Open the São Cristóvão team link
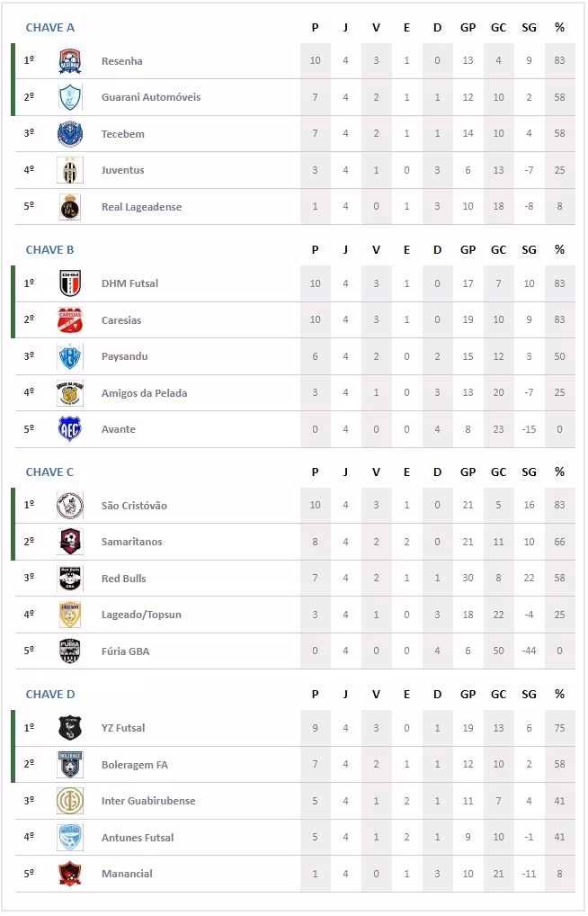 132,506
